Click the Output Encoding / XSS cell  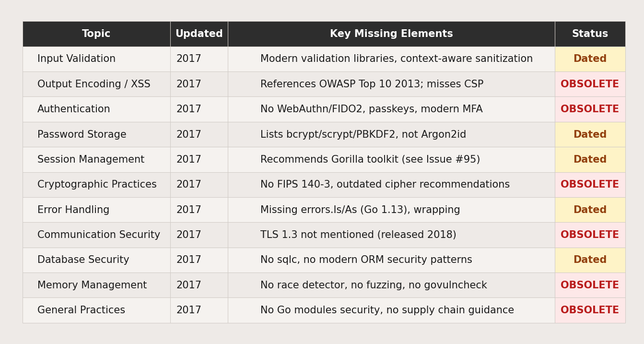coord(94,84)
